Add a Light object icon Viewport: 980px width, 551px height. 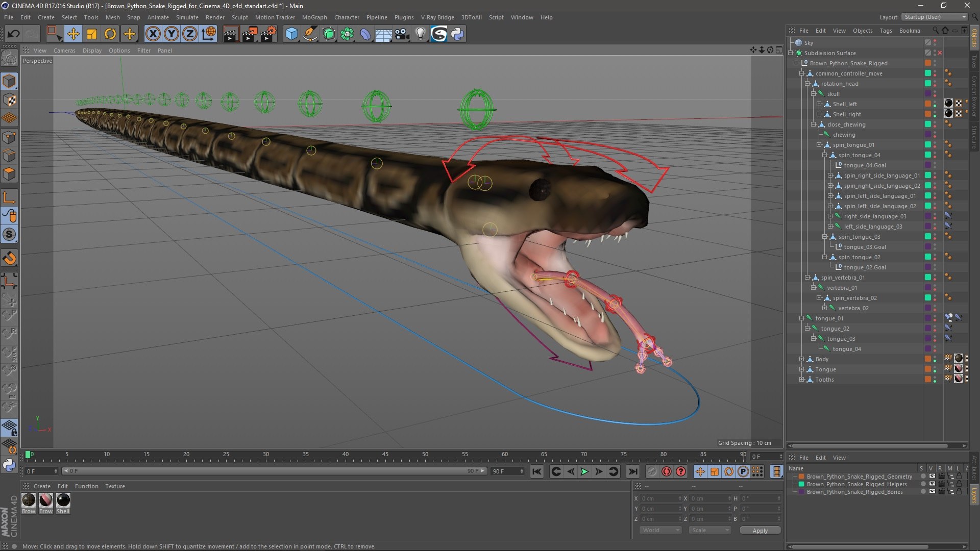point(420,34)
